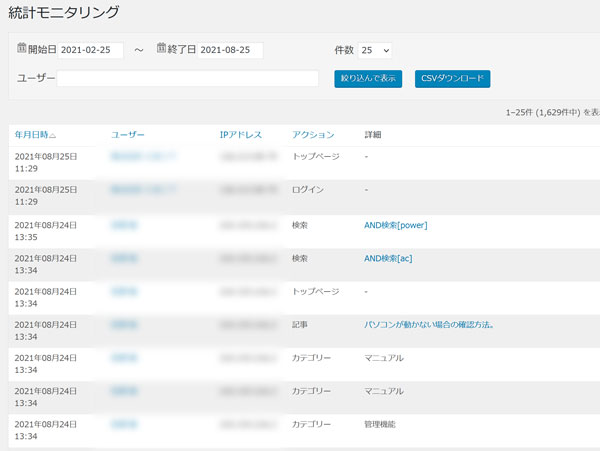Click the カテゴリー action in 管理機能 row

311,424
